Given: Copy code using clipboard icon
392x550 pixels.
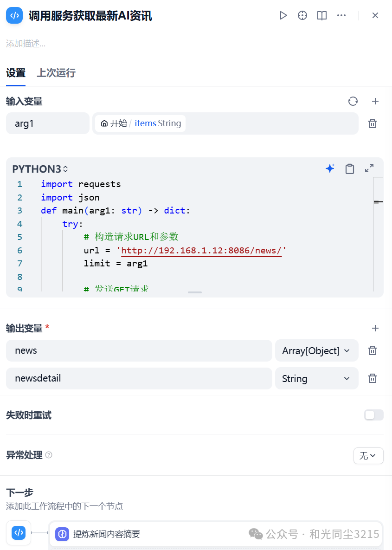Looking at the screenshot, I should click(350, 169).
